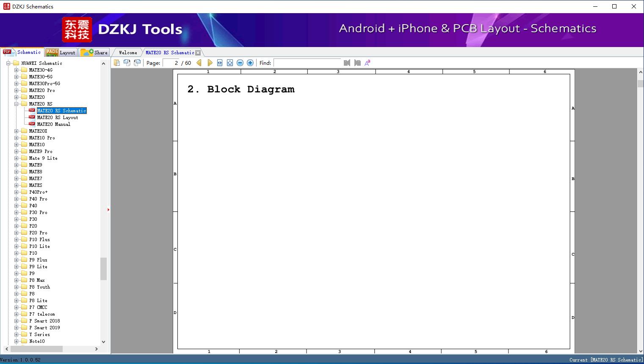Viewport: 644px width, 364px height.
Task: Expand the P20 Pro folder
Action: [16, 233]
